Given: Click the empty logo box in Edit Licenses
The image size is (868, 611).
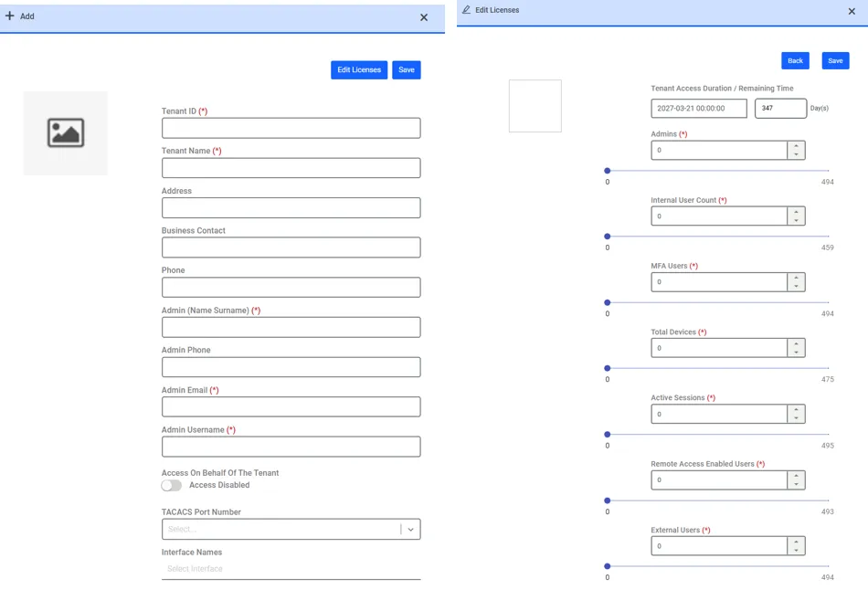Looking at the screenshot, I should tap(535, 106).
